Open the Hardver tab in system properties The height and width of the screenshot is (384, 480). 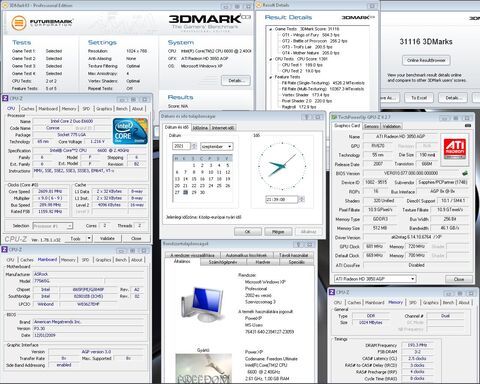click(263, 262)
